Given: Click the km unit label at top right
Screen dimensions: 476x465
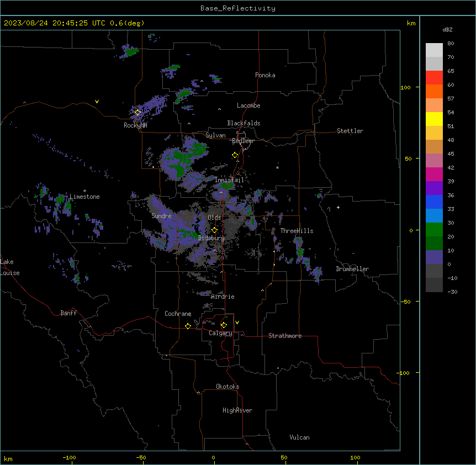Looking at the screenshot, I should 411,23.
